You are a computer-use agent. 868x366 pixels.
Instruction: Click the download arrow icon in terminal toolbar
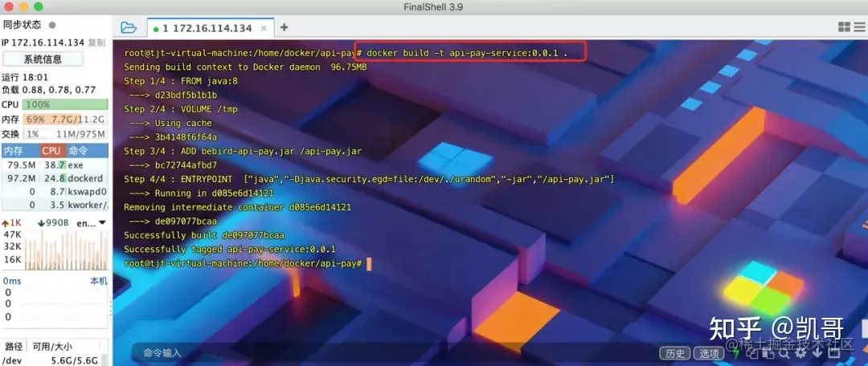pyautogui.click(x=817, y=352)
